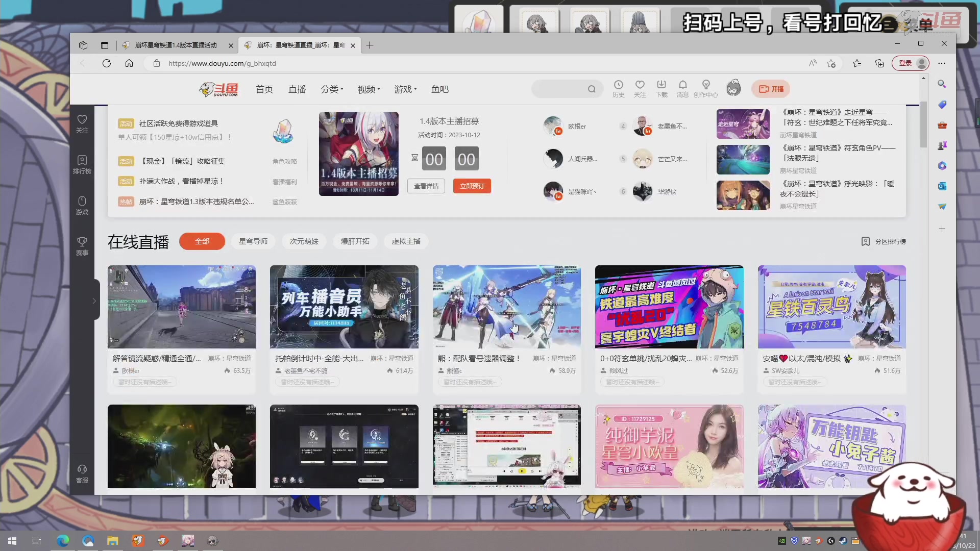
Task: Click the page vertical scrollbar
Action: pos(923,125)
